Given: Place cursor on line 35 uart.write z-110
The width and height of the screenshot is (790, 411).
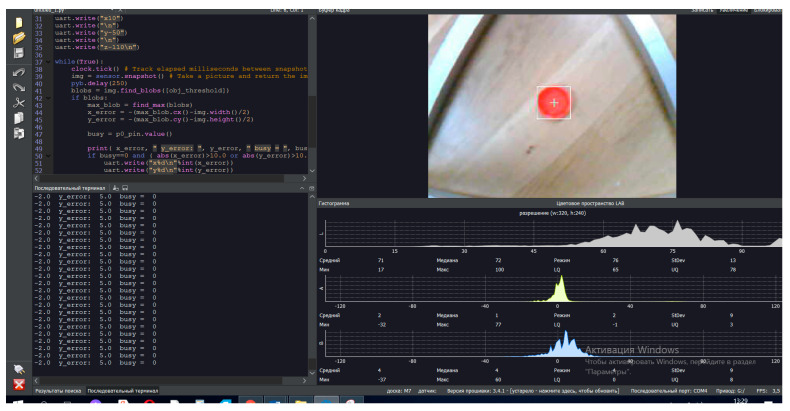Looking at the screenshot, I should coord(97,47).
